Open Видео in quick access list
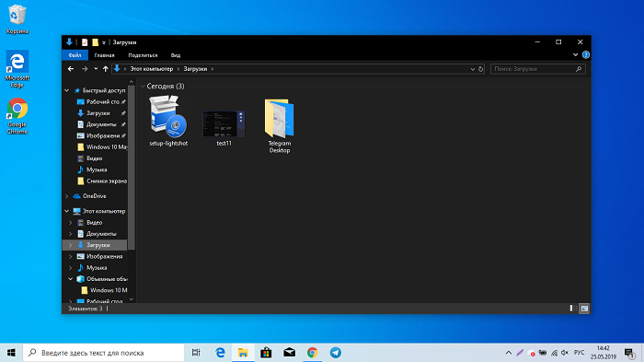This screenshot has height=362, width=644. click(90, 158)
